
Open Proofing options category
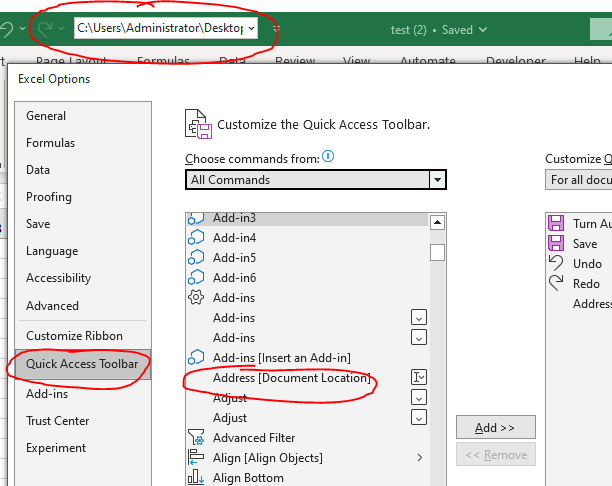[49, 197]
